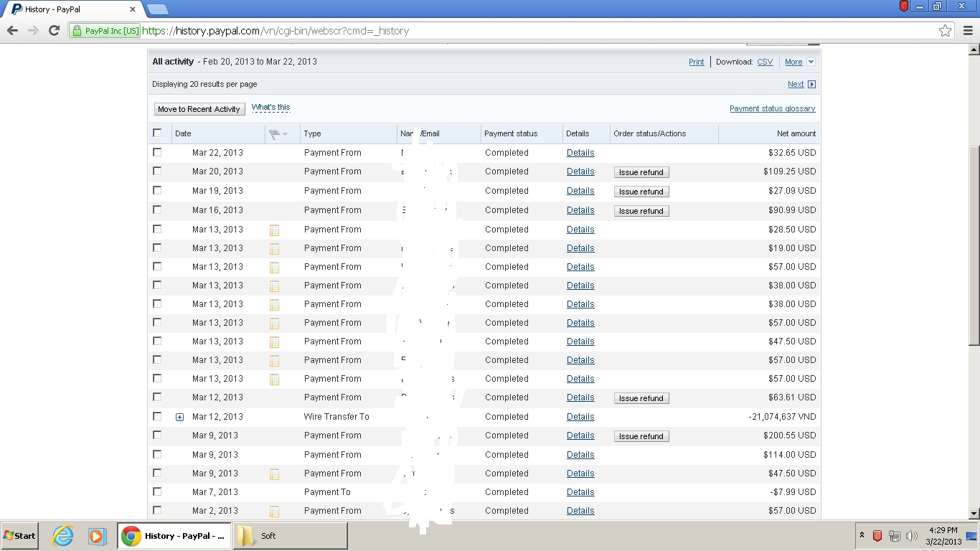Viewport: 980px width, 551px height.
Task: Tick the checkbox for the $63.61 payment
Action: coord(157,397)
